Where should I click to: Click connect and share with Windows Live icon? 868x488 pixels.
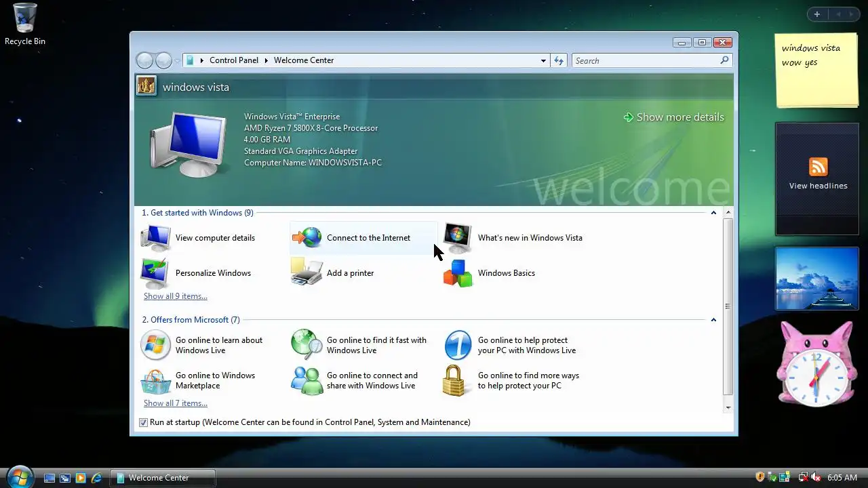coord(307,380)
